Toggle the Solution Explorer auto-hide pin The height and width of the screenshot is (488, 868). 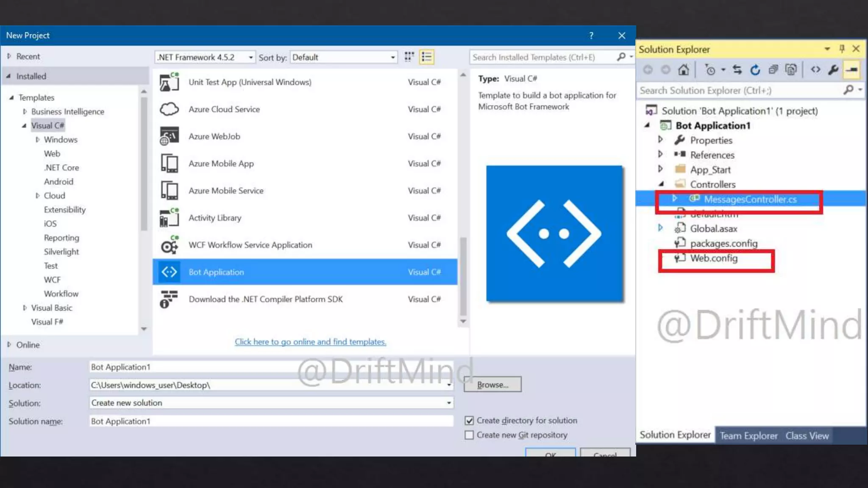click(842, 49)
